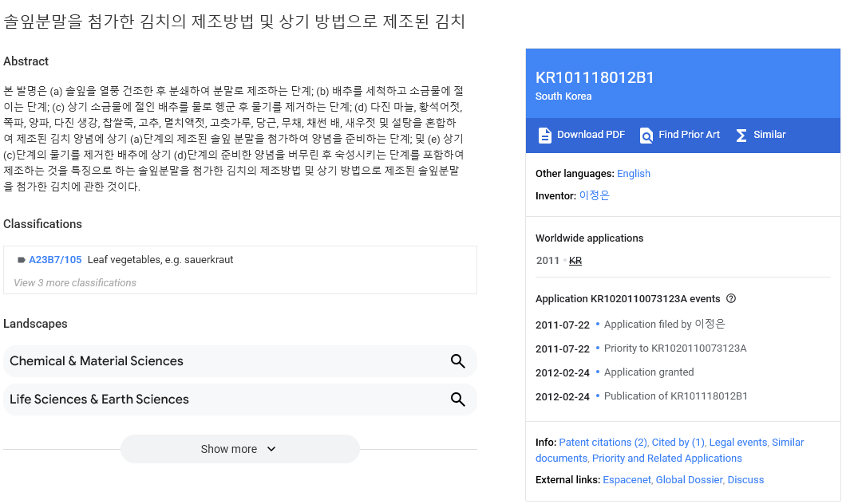Image resolution: width=846 pixels, height=504 pixels.
Task: Click the Similar sigma icon
Action: pos(741,135)
